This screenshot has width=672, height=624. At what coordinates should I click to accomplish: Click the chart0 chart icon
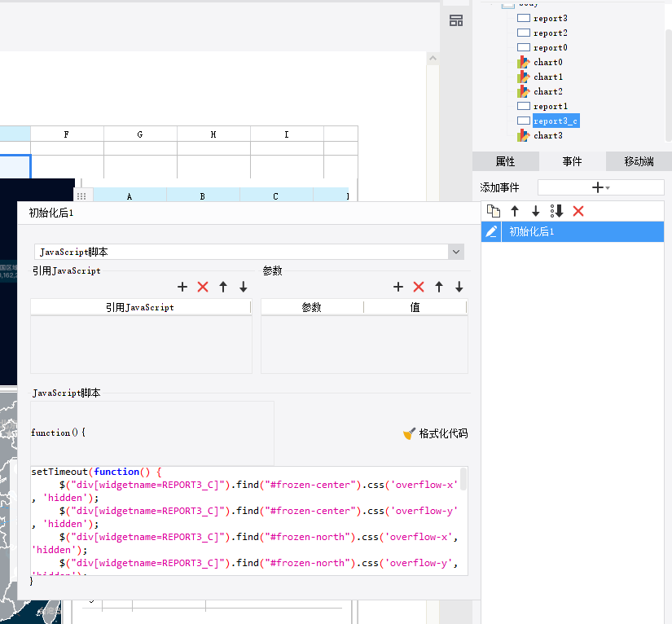tap(523, 62)
